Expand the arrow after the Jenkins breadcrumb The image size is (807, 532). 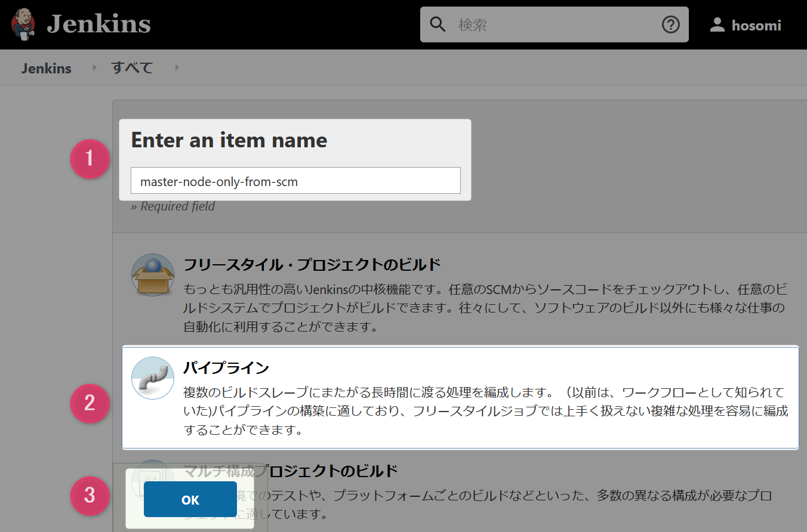(x=94, y=67)
